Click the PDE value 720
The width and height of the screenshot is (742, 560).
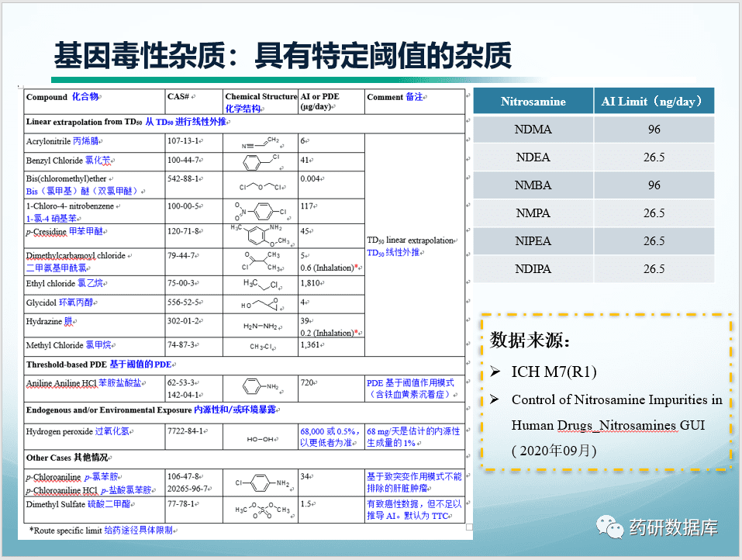point(307,382)
